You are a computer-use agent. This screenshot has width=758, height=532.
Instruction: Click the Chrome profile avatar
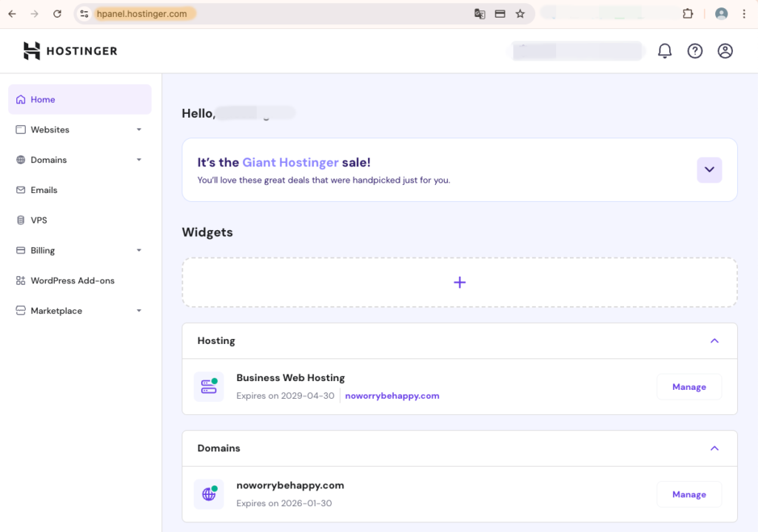coord(721,13)
